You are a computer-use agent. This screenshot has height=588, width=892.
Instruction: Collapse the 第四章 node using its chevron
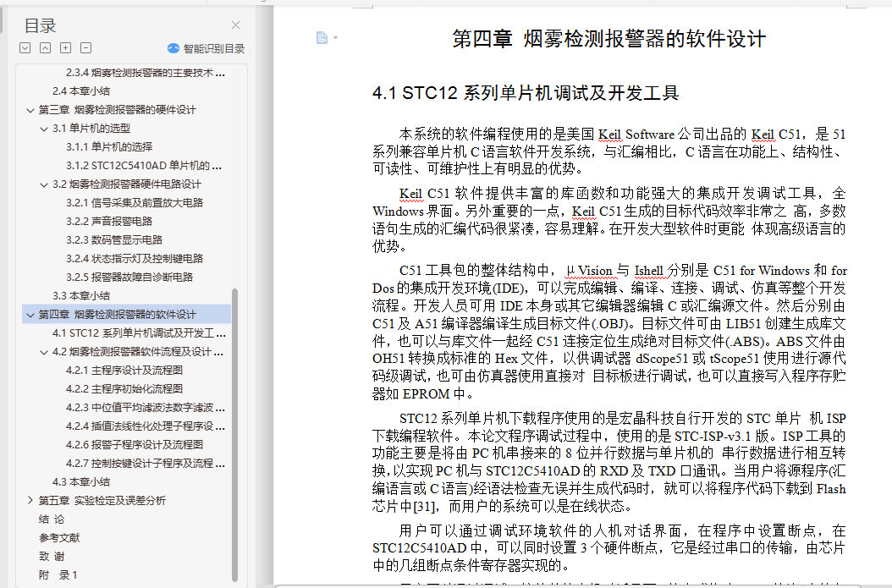point(30,315)
